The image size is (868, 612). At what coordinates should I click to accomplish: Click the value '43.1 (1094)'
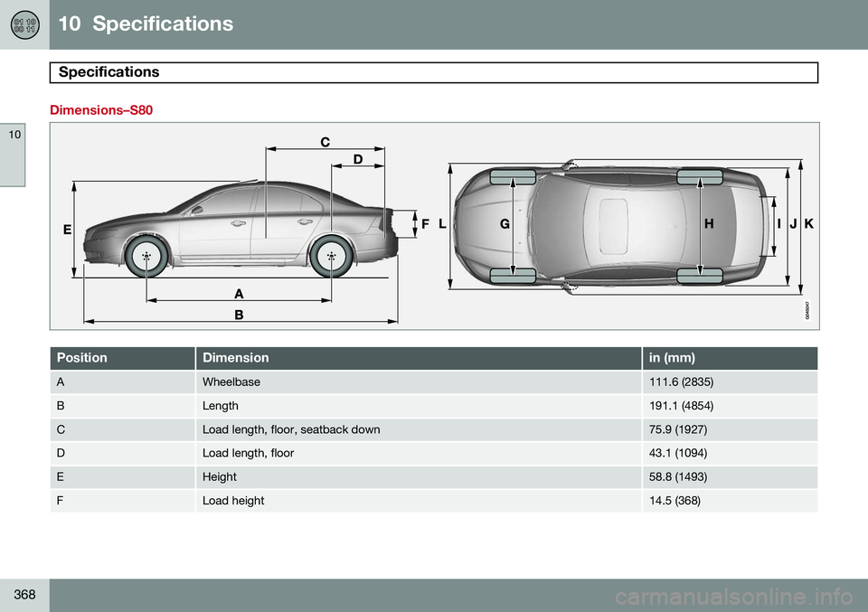tap(678, 453)
